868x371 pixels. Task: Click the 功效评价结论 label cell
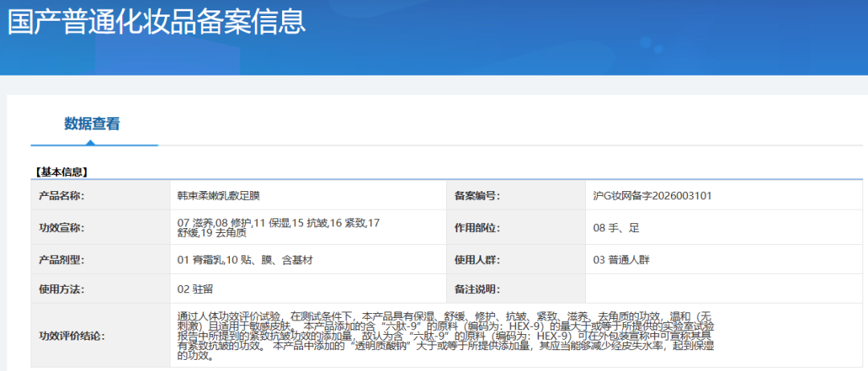click(x=72, y=336)
